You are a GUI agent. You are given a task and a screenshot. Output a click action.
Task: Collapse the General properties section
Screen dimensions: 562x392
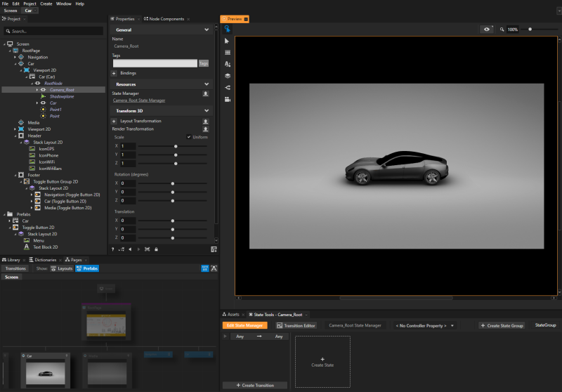[206, 30]
